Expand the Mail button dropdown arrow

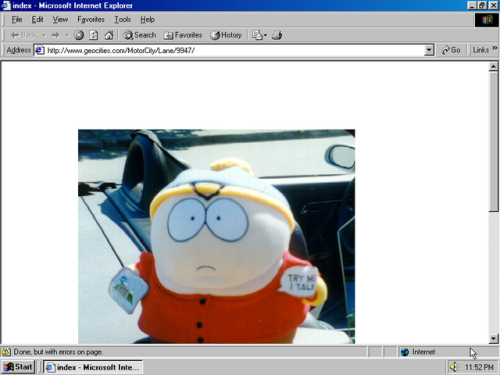265,35
